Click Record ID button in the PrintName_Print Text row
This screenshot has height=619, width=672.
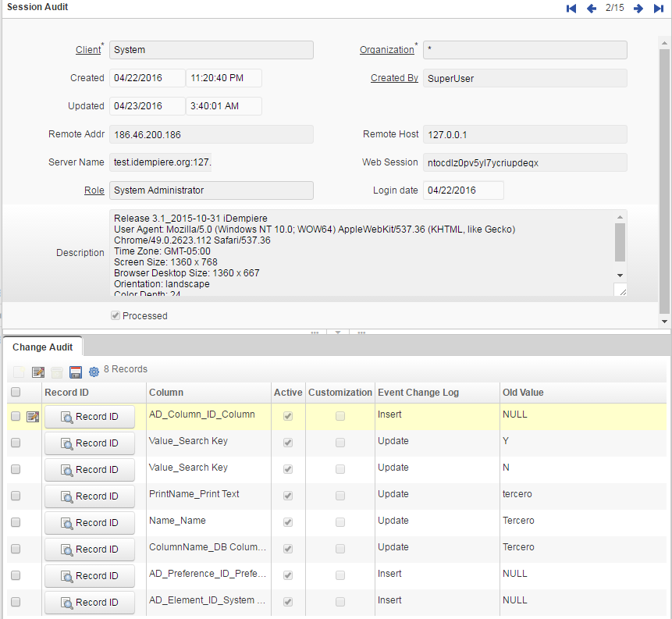pyautogui.click(x=90, y=496)
